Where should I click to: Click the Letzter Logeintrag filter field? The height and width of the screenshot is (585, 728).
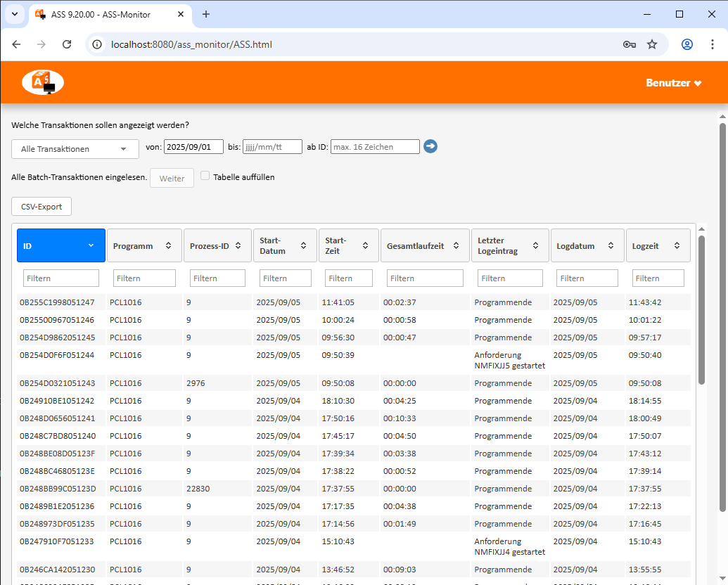click(x=510, y=278)
